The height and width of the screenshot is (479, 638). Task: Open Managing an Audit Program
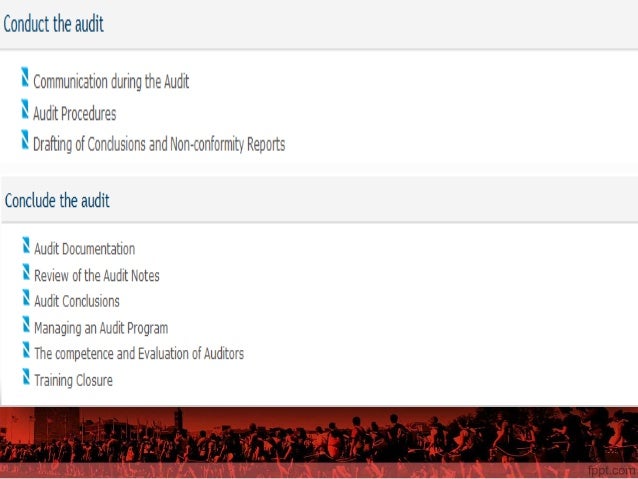coord(100,327)
